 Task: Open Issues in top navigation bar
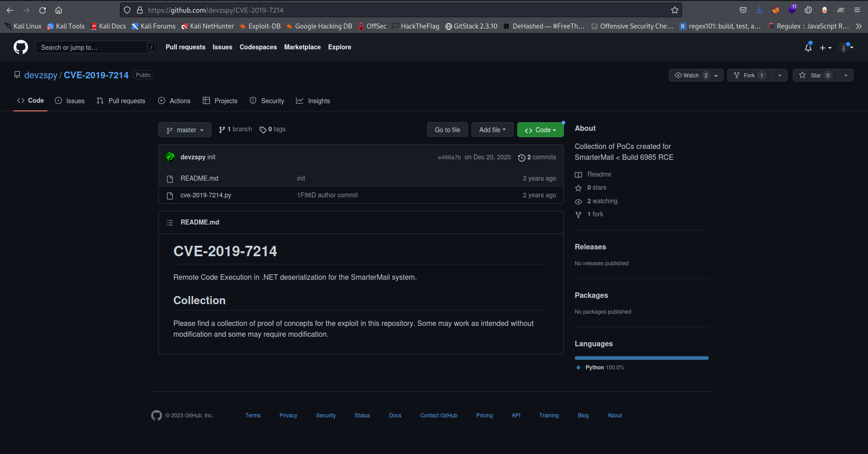[222, 47]
